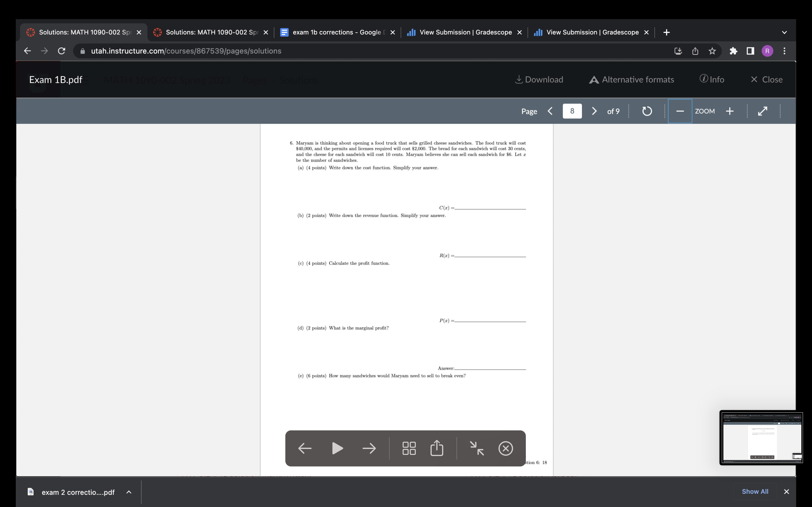
Task: Edit the page number field showing 8
Action: [572, 111]
